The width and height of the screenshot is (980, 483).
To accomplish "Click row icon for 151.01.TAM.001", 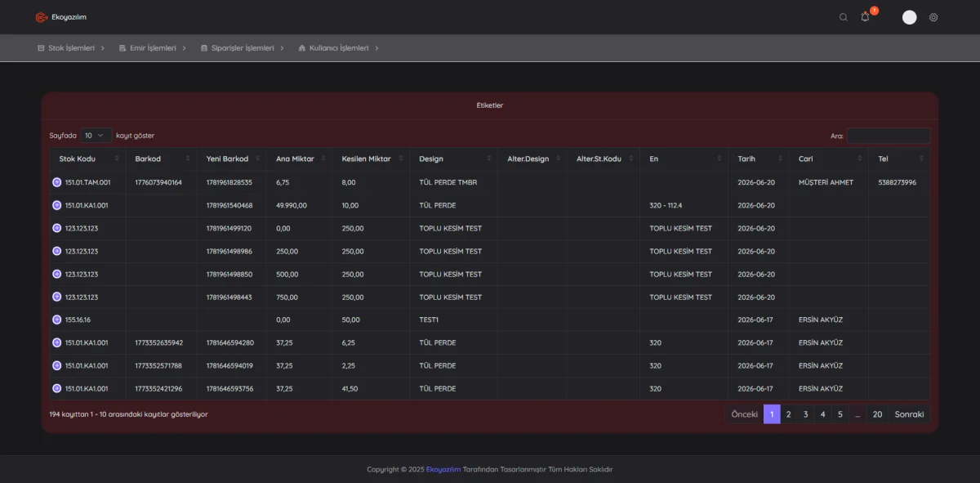I will (57, 182).
